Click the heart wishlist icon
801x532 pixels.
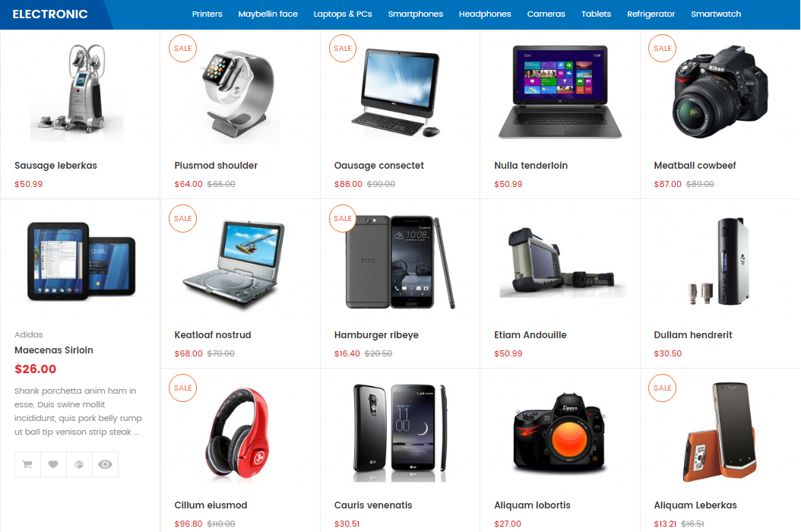click(53, 464)
